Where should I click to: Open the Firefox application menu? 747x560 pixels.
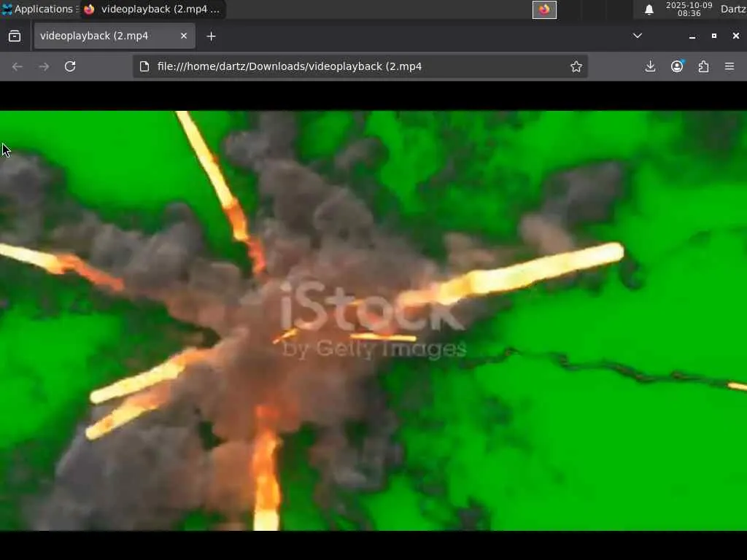(x=729, y=66)
